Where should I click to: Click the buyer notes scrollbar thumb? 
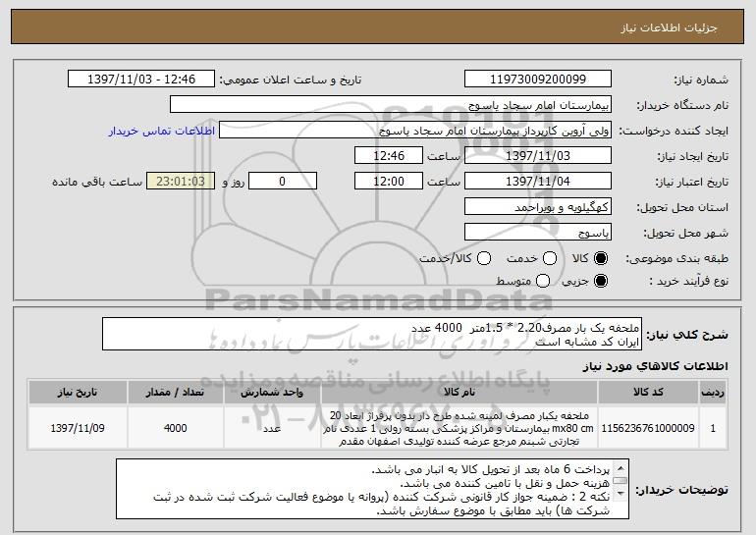pos(621,481)
